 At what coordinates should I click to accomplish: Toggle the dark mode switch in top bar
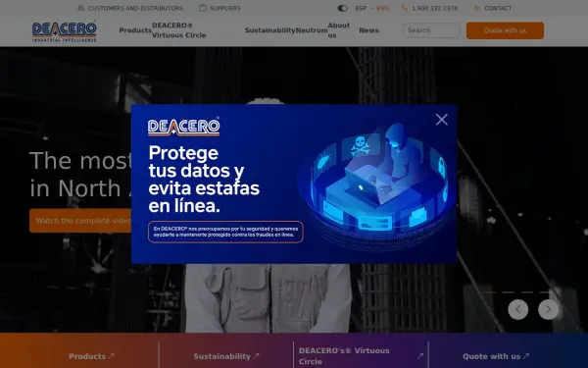[x=342, y=8]
